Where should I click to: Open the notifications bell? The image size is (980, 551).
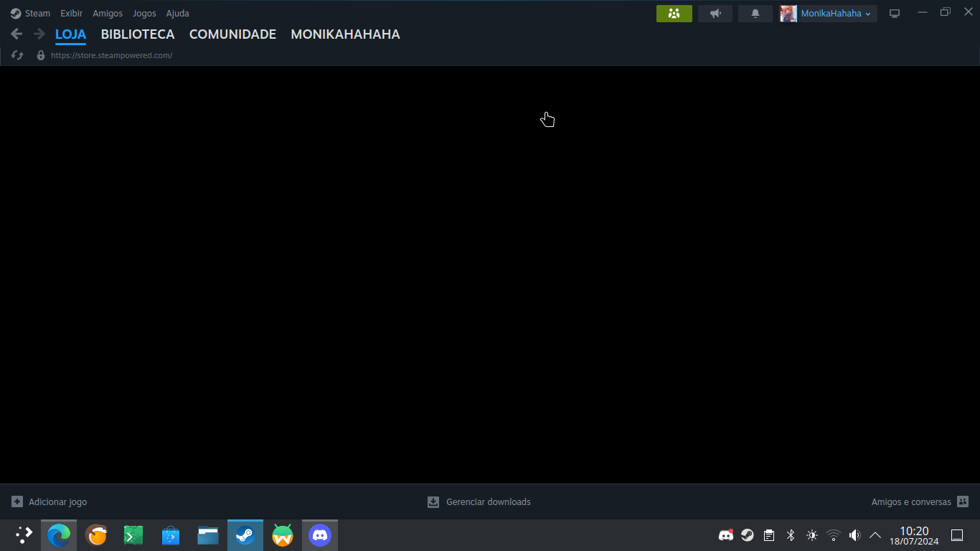click(755, 14)
